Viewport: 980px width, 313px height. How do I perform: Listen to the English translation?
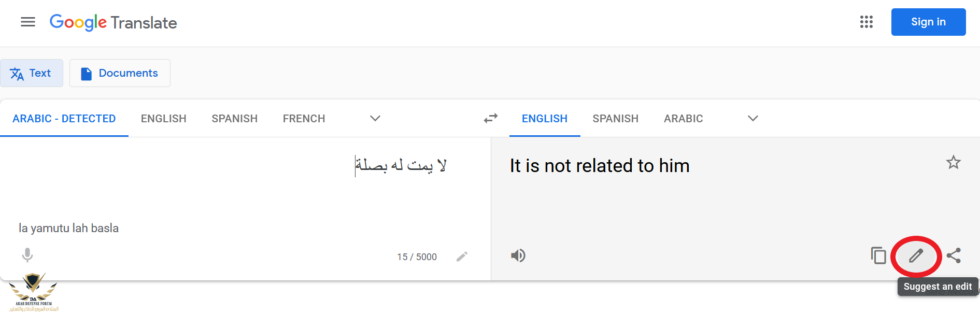click(518, 255)
